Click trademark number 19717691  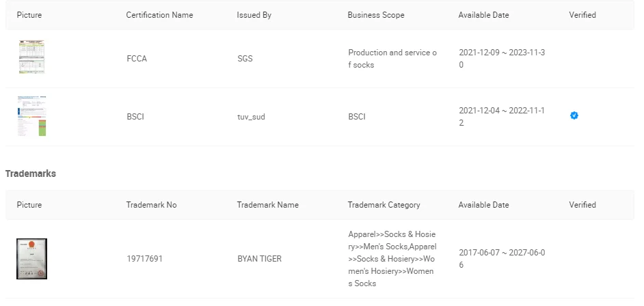[x=145, y=260]
